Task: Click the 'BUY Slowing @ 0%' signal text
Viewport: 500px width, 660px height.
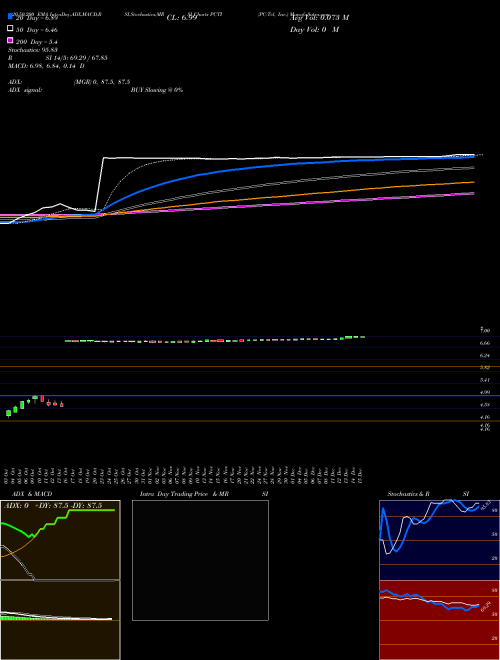Action: click(157, 90)
